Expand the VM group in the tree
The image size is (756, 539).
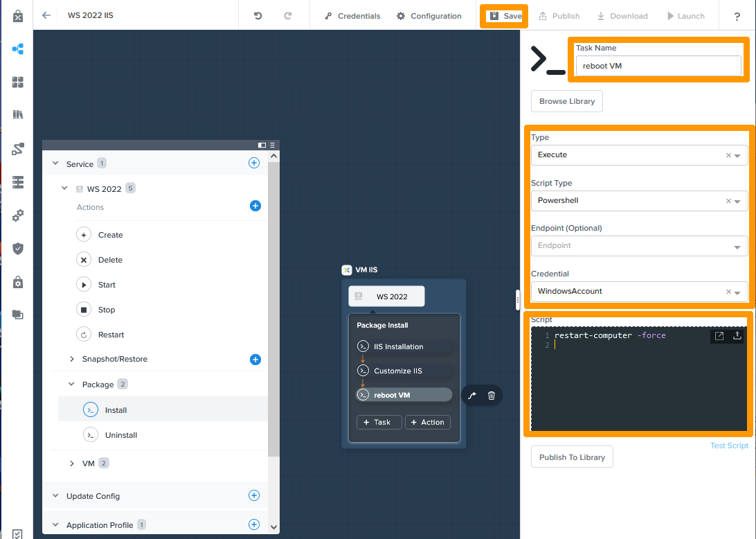tap(72, 463)
